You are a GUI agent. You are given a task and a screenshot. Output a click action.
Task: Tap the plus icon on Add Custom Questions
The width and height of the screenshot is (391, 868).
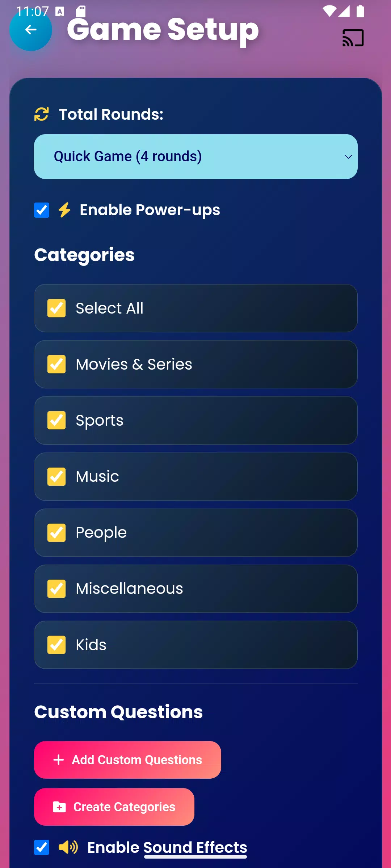(59, 760)
